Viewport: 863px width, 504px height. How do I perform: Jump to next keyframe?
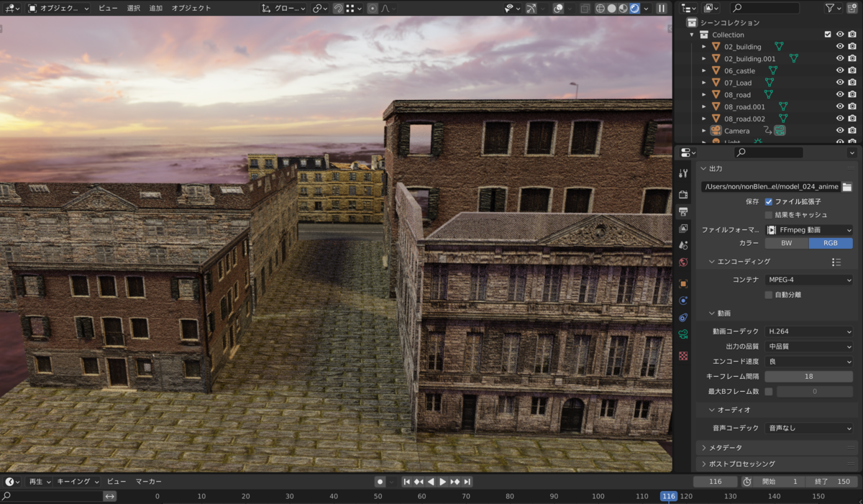455,482
